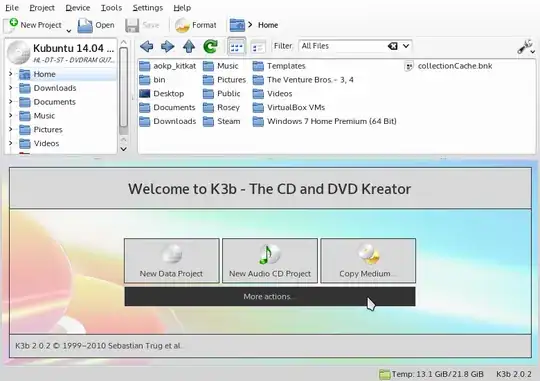Open the More actions bar
Image resolution: width=540 pixels, height=381 pixels.
click(270, 297)
